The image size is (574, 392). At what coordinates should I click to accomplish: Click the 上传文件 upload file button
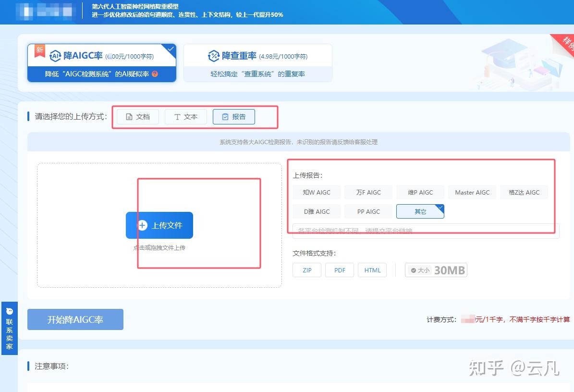[159, 225]
